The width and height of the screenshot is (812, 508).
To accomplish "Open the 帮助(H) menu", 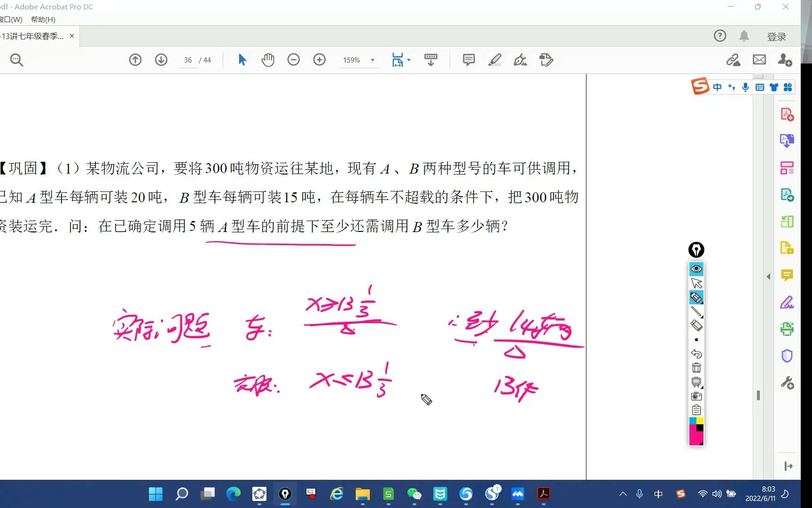I will pos(43,19).
